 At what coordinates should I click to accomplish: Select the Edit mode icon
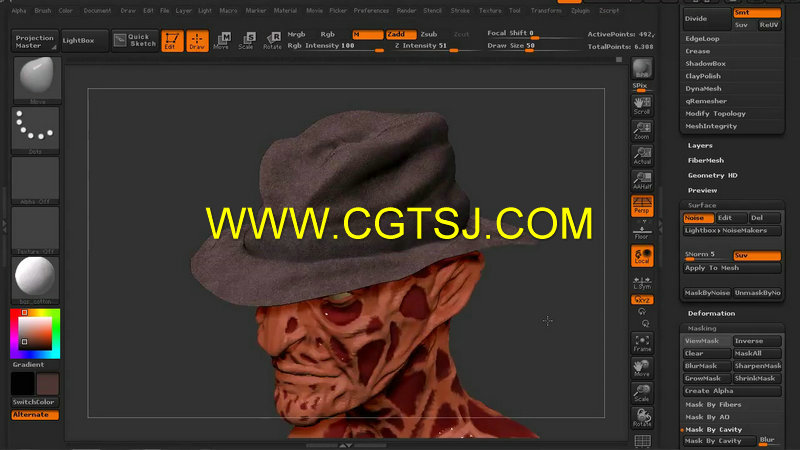click(172, 41)
